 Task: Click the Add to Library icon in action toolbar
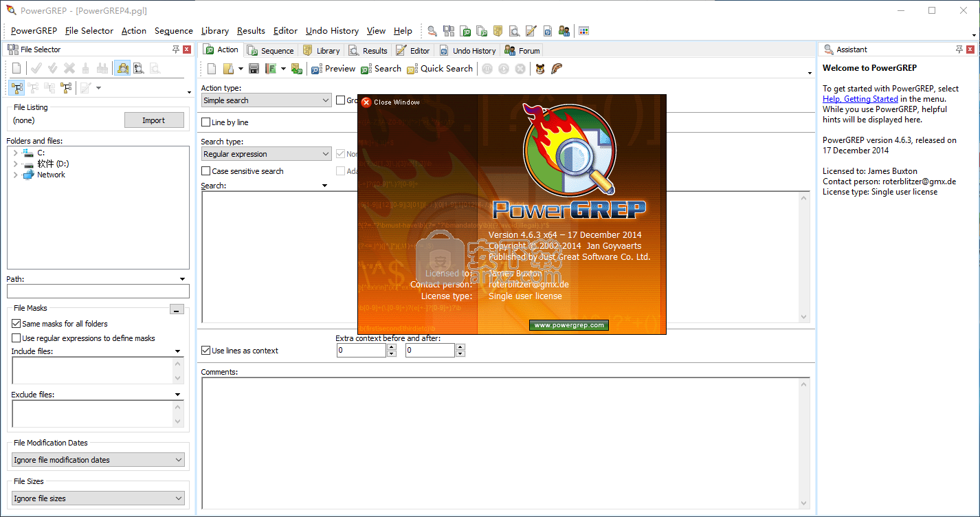(x=296, y=69)
